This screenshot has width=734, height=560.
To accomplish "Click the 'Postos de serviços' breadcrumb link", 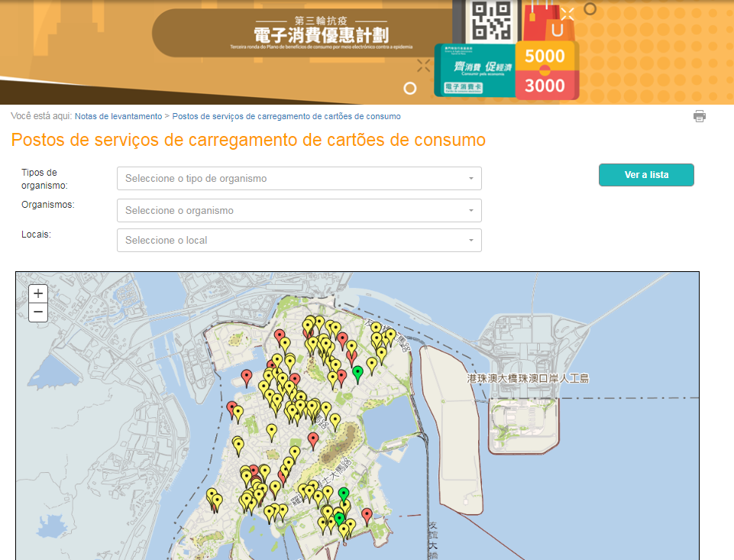I will click(x=286, y=116).
